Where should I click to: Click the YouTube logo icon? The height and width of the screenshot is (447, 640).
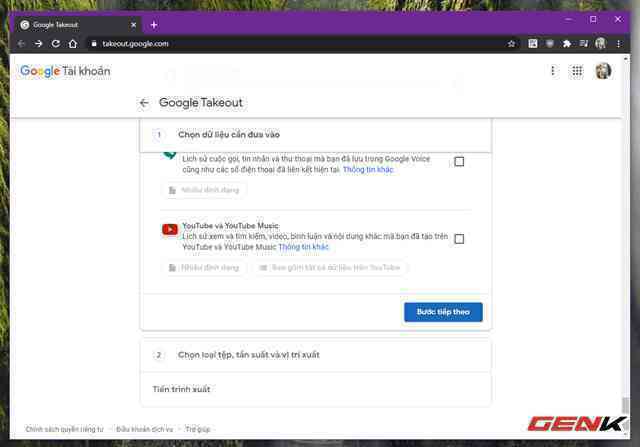tap(170, 229)
